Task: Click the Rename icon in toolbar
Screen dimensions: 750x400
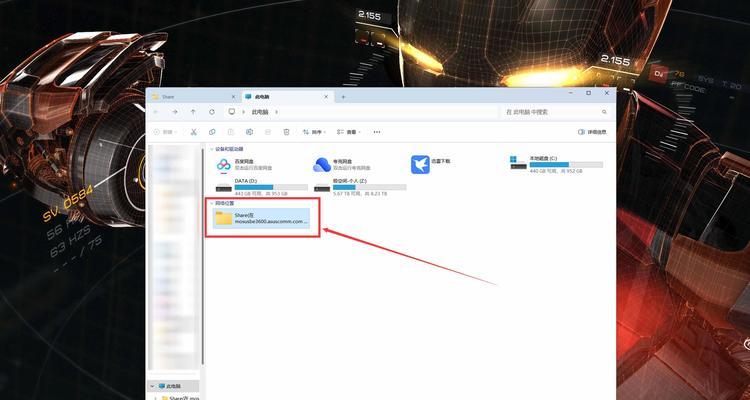Action: pyautogui.click(x=249, y=132)
